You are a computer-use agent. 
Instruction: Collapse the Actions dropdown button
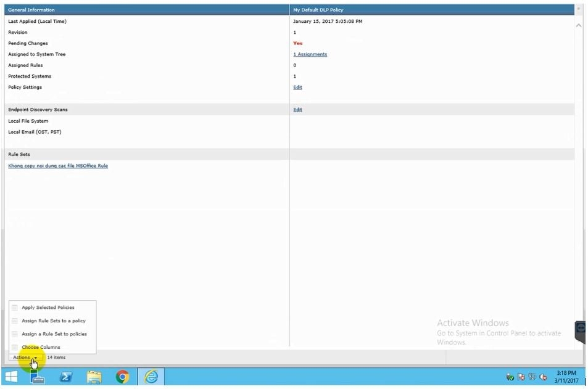click(x=25, y=358)
